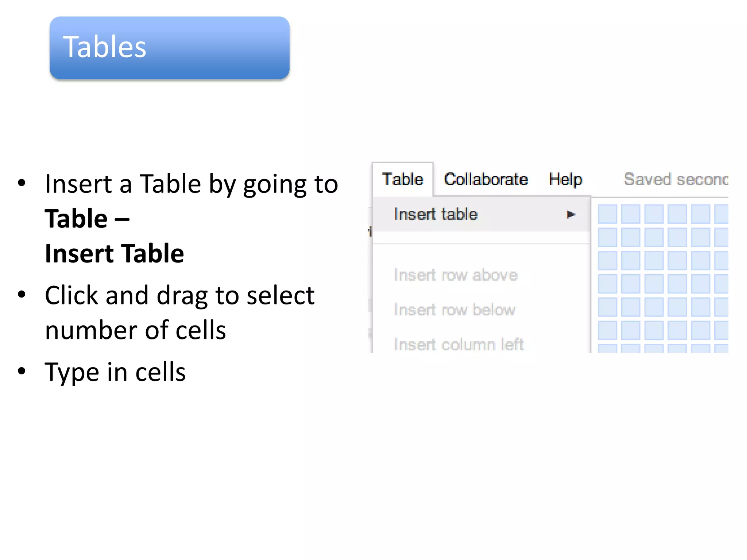
Task: Pick fifth column cell in grid's second row
Action: 701,237
